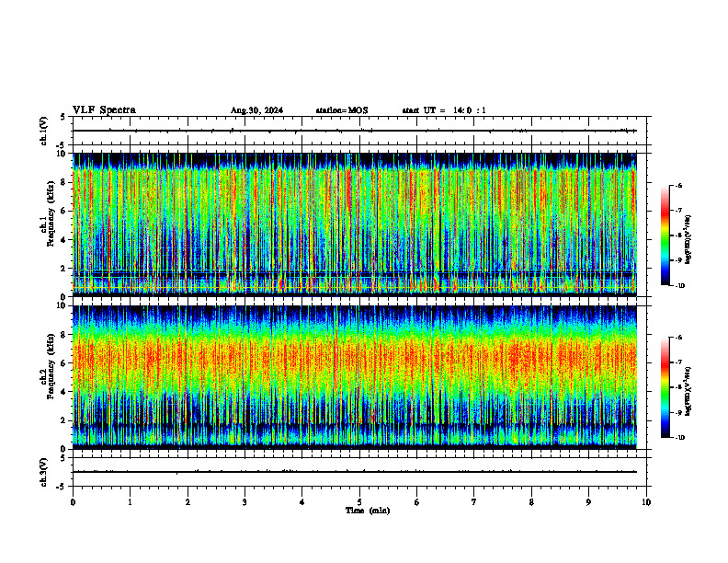This screenshot has height=563, width=728.
Task: Click the ch.1(V) waveform strip at top
Action: tap(359, 131)
